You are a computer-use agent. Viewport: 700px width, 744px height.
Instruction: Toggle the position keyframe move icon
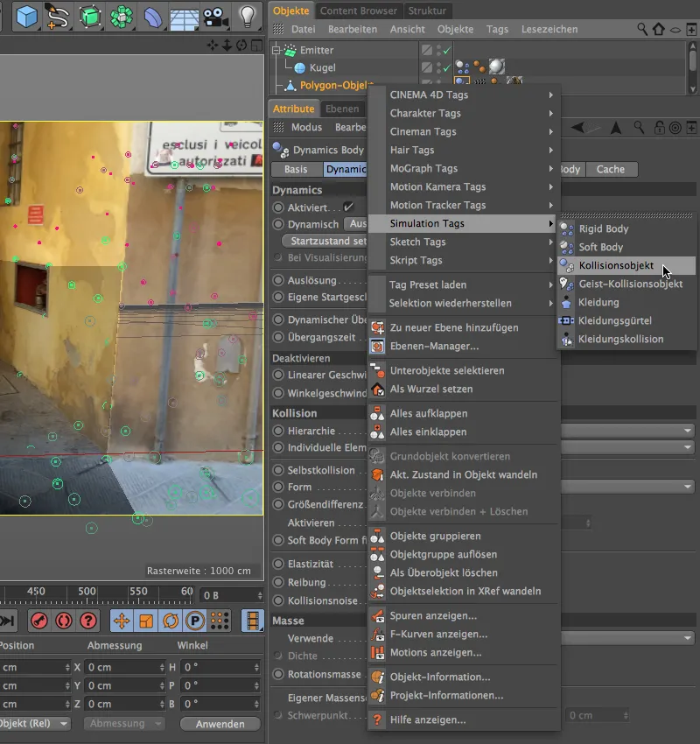(122, 621)
